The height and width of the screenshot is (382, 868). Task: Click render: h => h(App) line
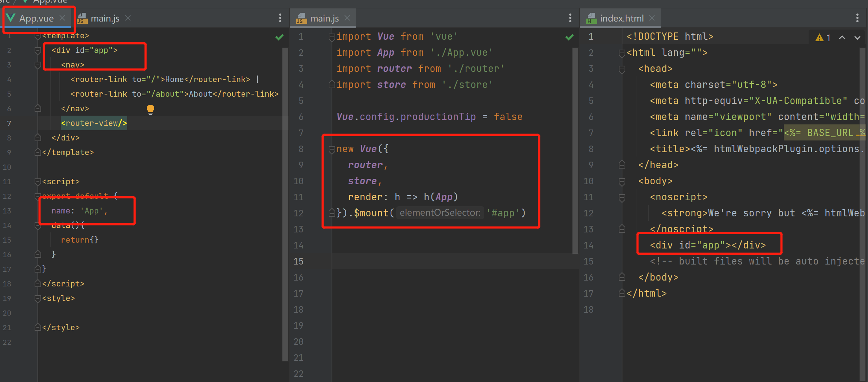[x=403, y=197]
